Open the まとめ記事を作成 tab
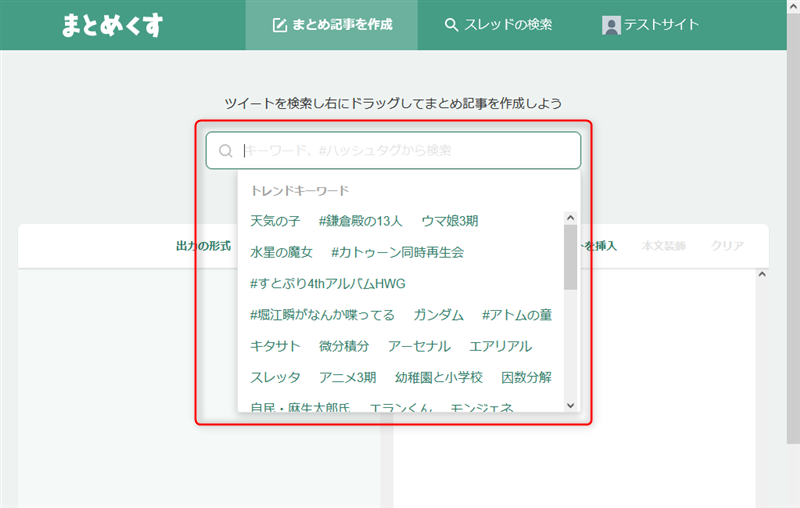This screenshot has width=800, height=508. pyautogui.click(x=332, y=24)
